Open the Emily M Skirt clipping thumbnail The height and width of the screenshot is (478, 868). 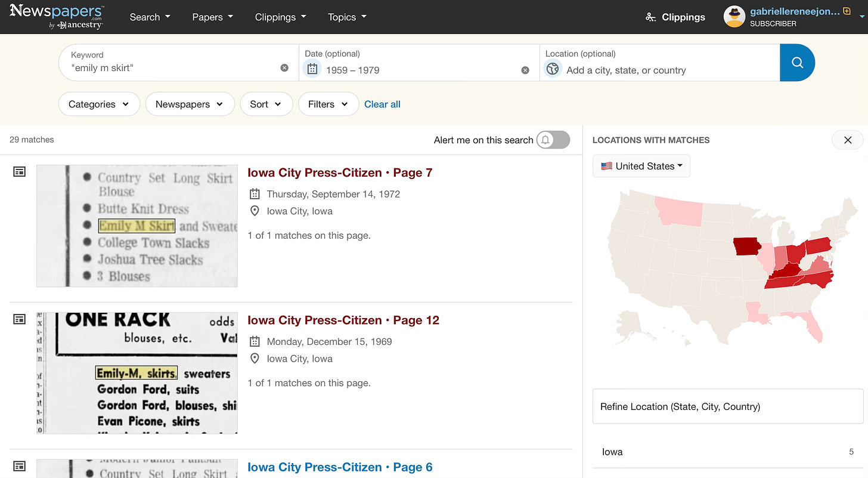coord(137,226)
